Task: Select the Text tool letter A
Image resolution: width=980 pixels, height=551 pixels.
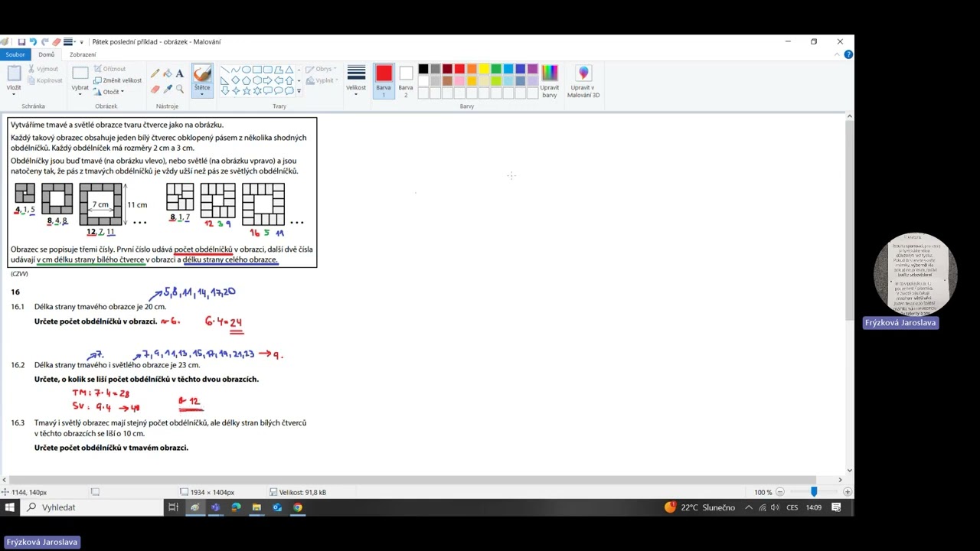Action: point(180,73)
